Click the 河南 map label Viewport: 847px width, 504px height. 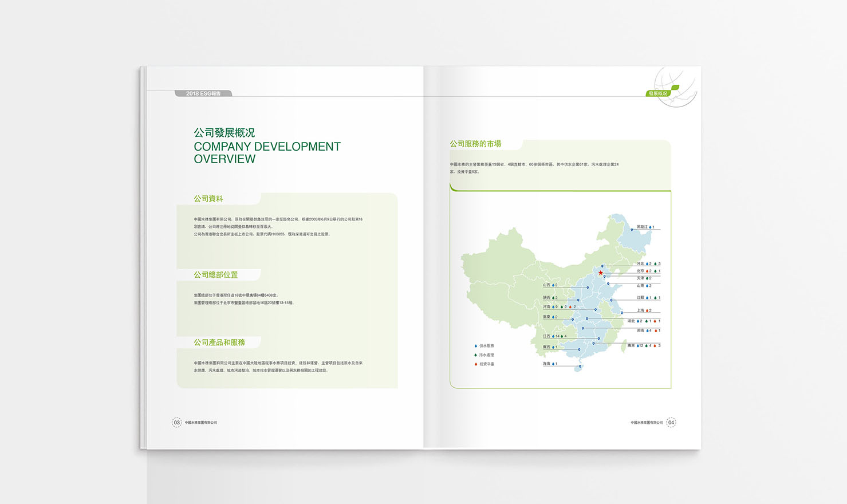coord(546,306)
